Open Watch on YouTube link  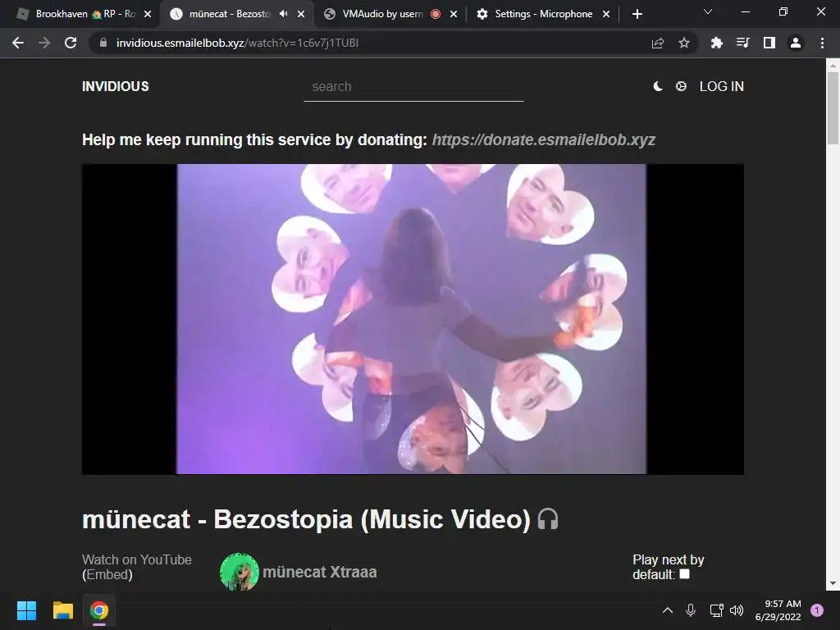coord(137,559)
